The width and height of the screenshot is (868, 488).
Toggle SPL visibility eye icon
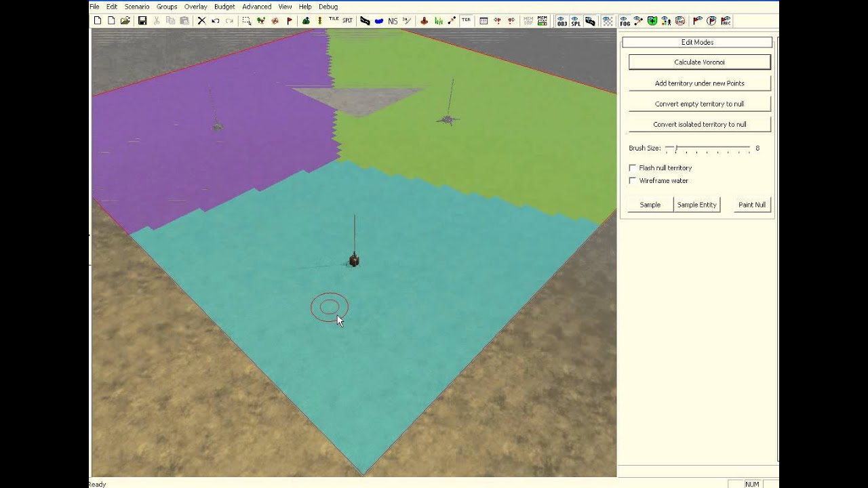click(x=576, y=21)
